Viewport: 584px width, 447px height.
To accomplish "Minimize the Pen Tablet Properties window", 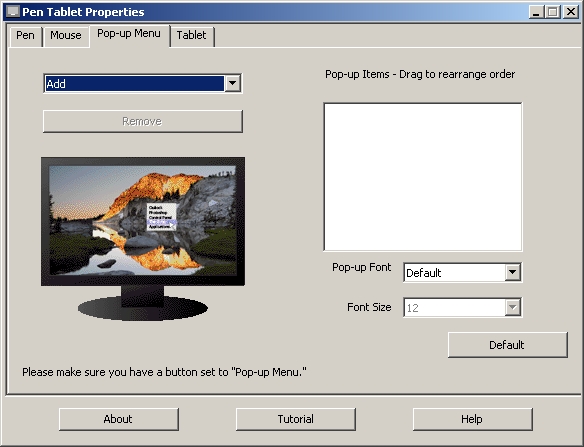I will point(536,12).
